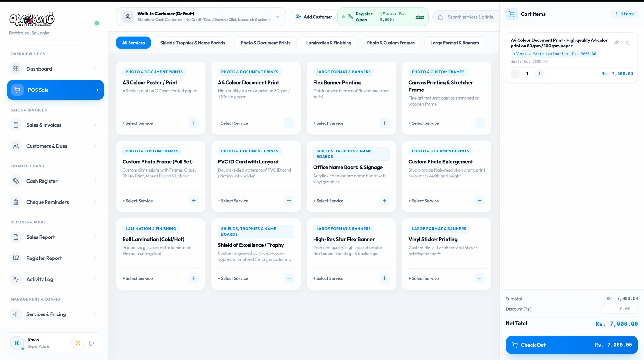The width and height of the screenshot is (644, 360).
Task: Click the Gloss / Matte Lamination add-on tag
Action: tap(555, 54)
